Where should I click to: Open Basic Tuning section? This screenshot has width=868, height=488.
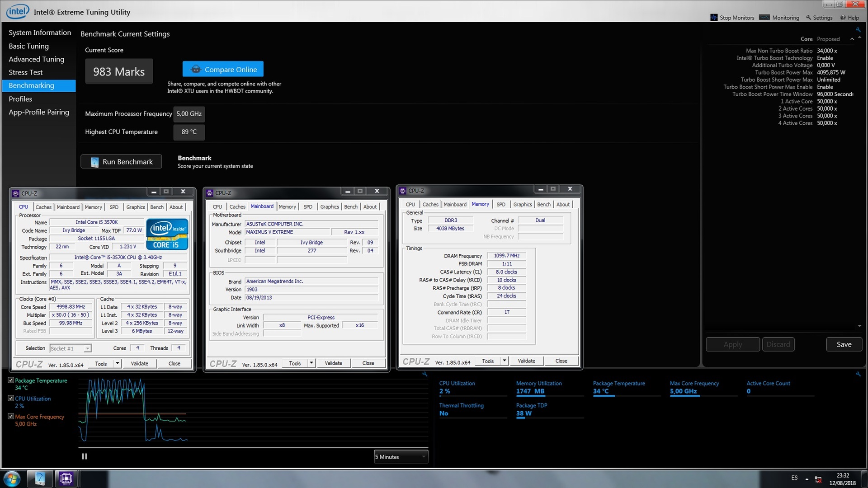28,46
